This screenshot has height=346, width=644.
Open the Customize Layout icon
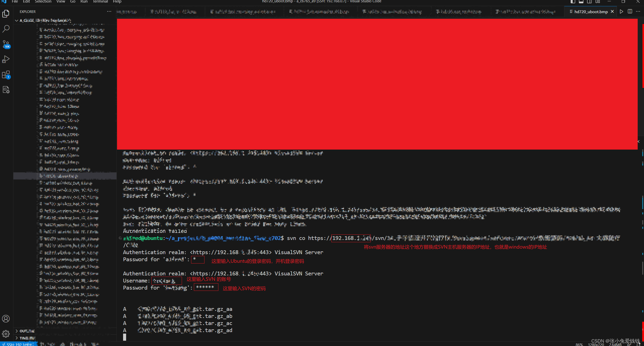point(598,2)
